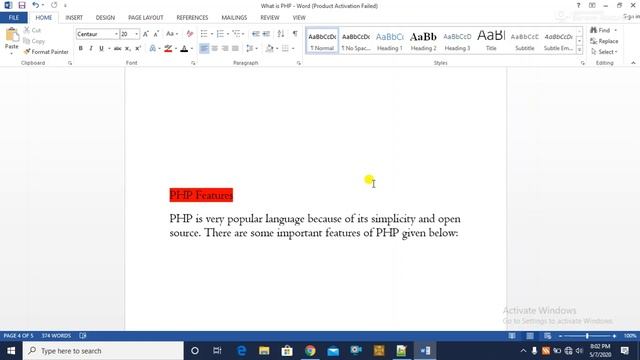The width and height of the screenshot is (640, 360).
Task: Apply No Spacing style
Action: [356, 41]
